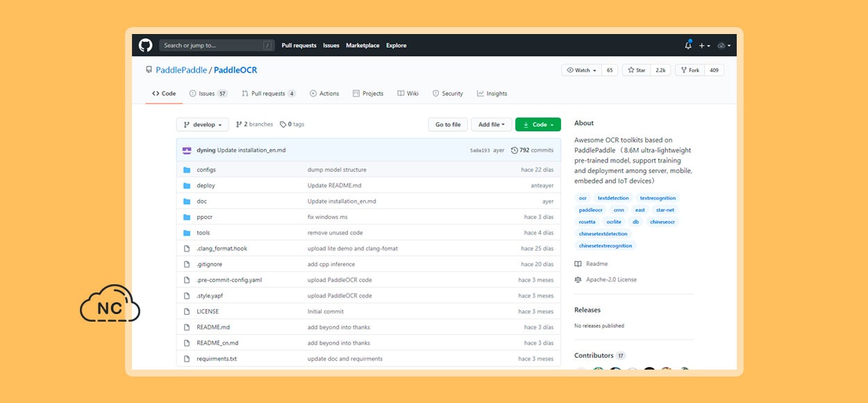Image resolution: width=868 pixels, height=403 pixels.
Task: Open the 'dump model structure' commit message
Action: pos(337,170)
